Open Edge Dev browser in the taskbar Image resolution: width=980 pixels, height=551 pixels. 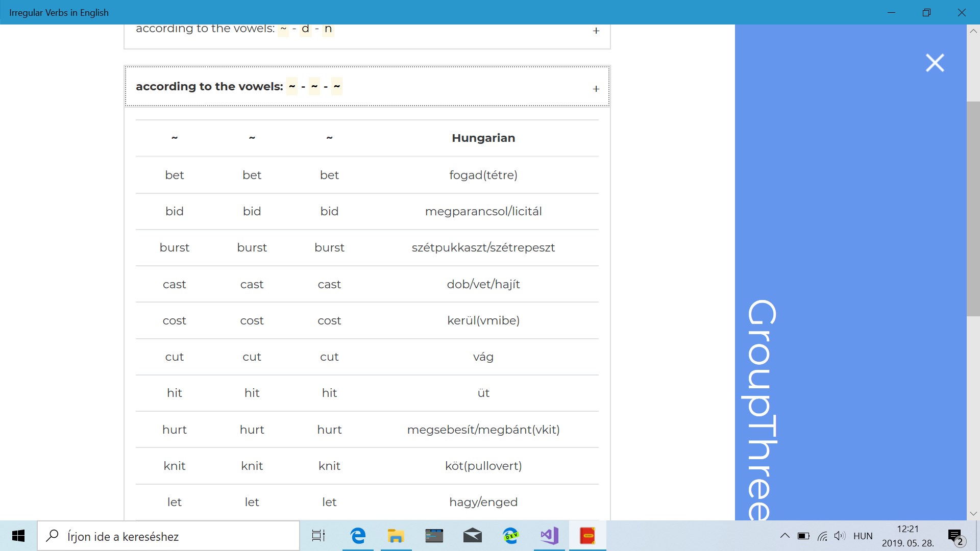(510, 536)
